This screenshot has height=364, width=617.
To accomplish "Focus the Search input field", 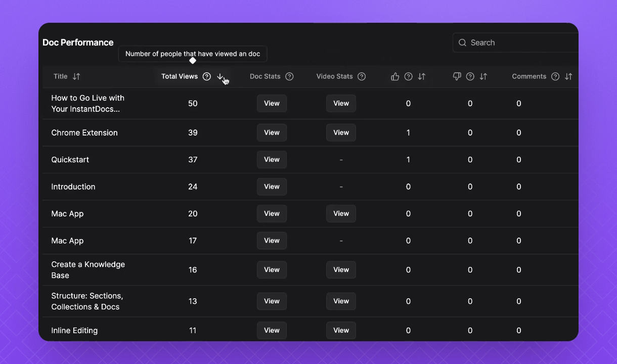I will click(515, 42).
